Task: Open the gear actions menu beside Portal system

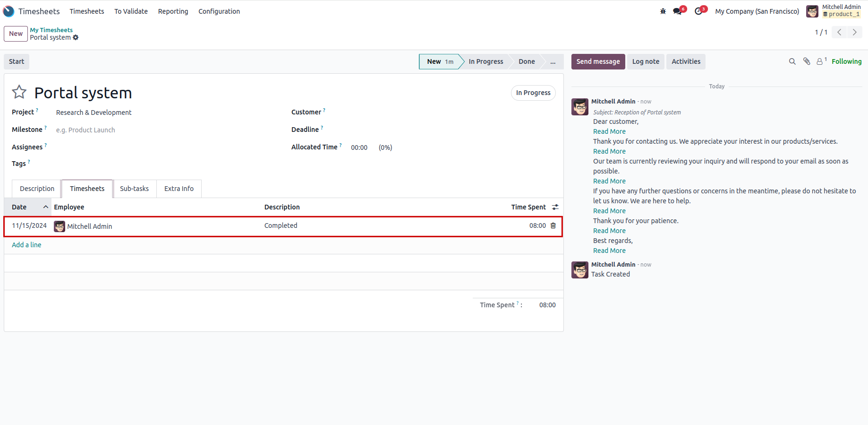Action: [76, 38]
